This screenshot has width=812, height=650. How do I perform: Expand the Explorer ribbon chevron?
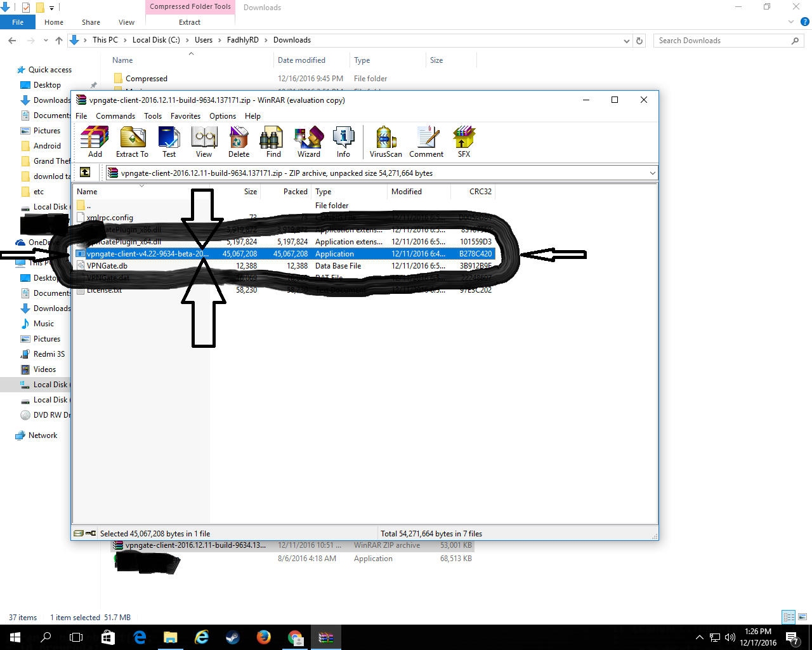(x=791, y=22)
